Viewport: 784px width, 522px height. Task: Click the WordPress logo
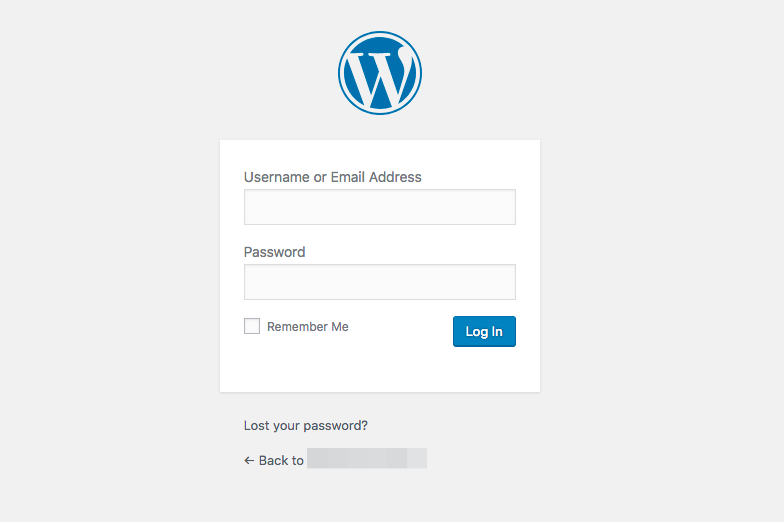[380, 73]
